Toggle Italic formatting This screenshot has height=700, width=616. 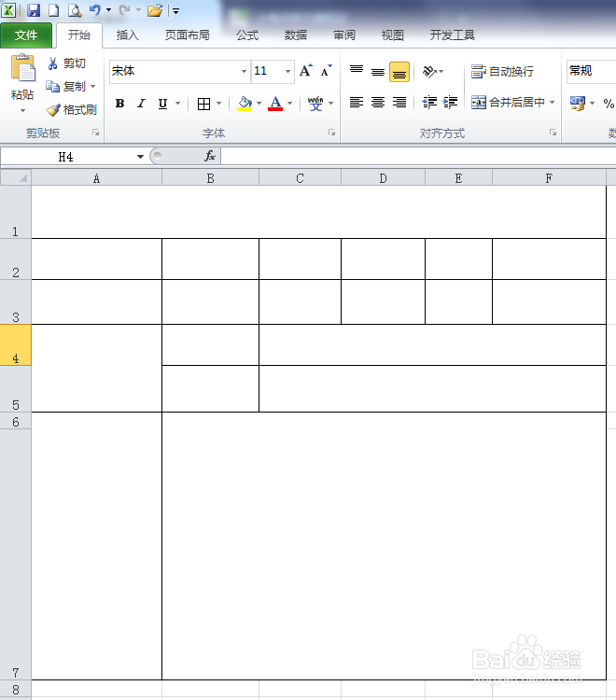[x=141, y=104]
